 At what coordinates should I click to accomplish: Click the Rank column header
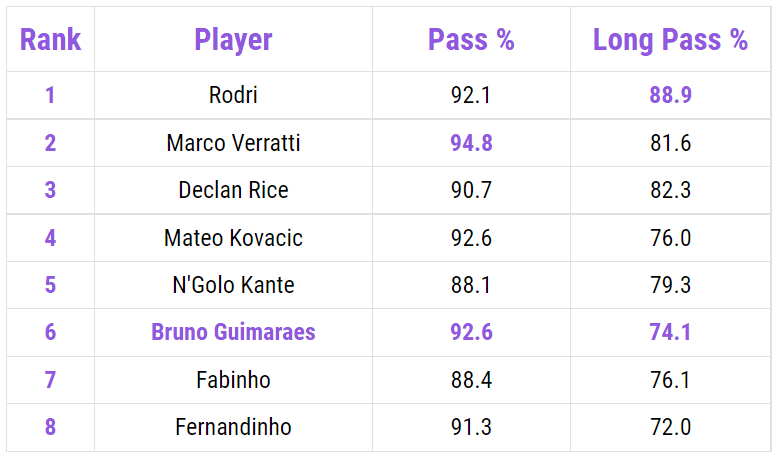point(50,40)
